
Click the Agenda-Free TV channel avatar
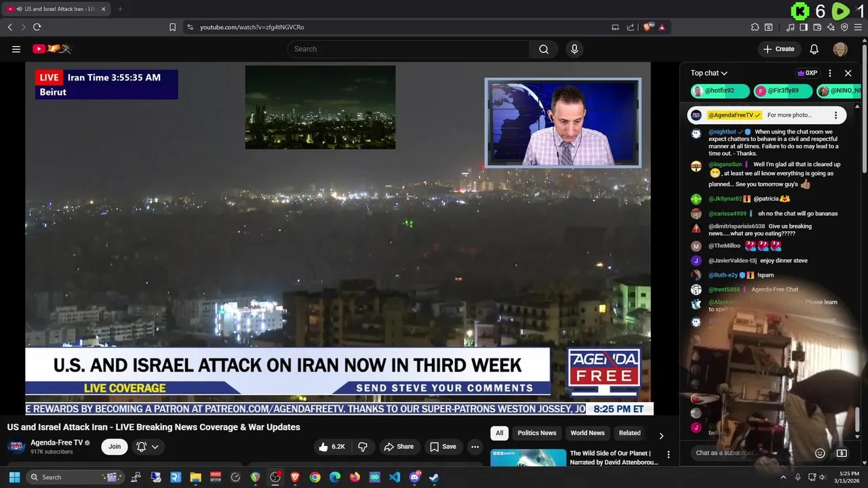pos(16,447)
